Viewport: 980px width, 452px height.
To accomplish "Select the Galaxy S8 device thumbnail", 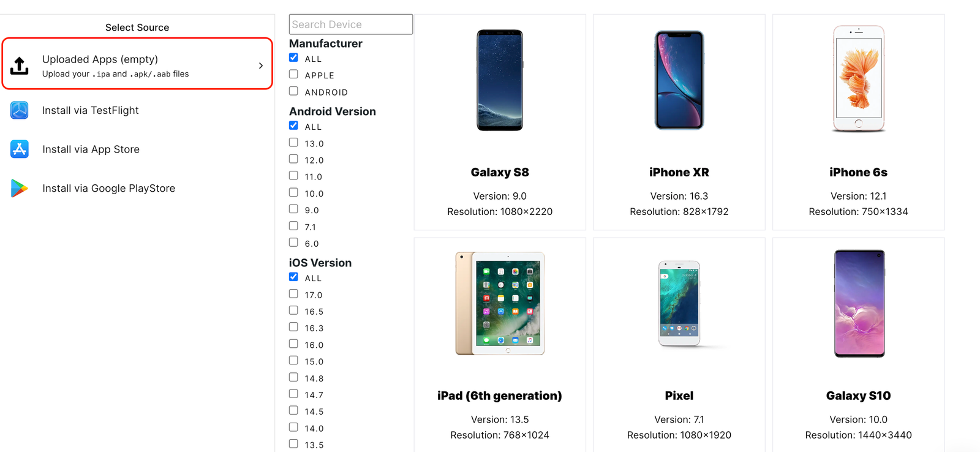I will click(x=499, y=80).
